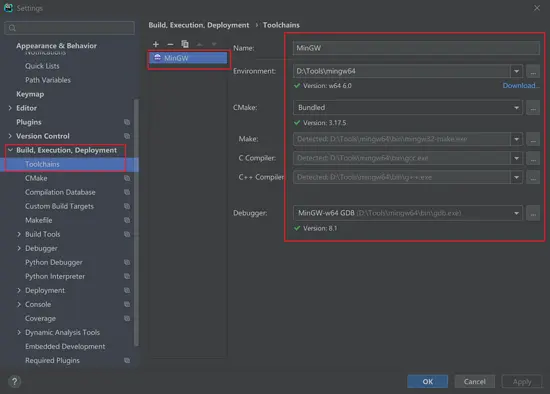Browse for CMake executable with ellipsis button
Viewport: 550px width, 394px height.
pos(533,108)
